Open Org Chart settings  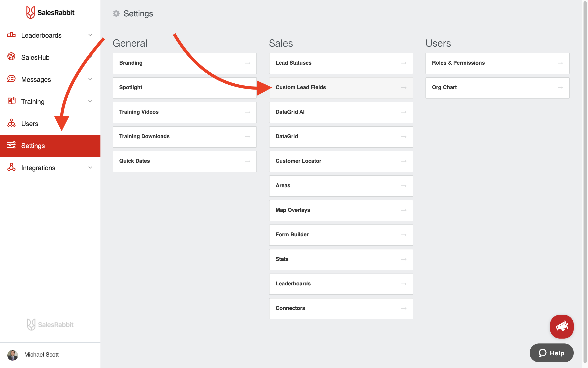[x=497, y=88]
